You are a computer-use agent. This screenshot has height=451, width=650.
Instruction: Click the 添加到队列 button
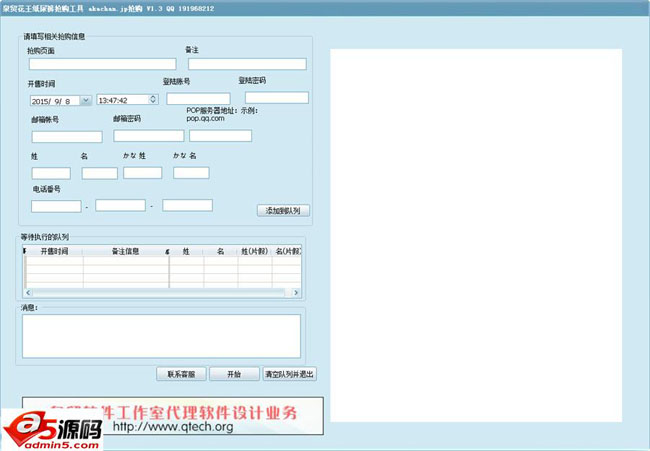284,210
